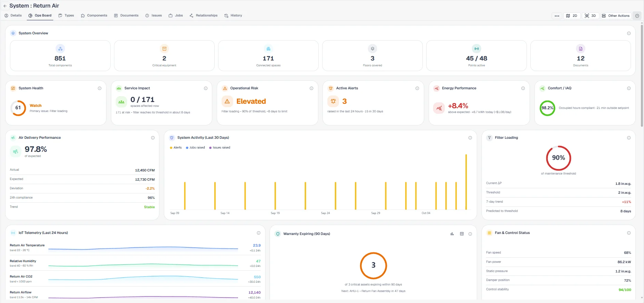The width and height of the screenshot is (644, 303).
Task: Click the Elevated operational risk status
Action: (x=251, y=101)
